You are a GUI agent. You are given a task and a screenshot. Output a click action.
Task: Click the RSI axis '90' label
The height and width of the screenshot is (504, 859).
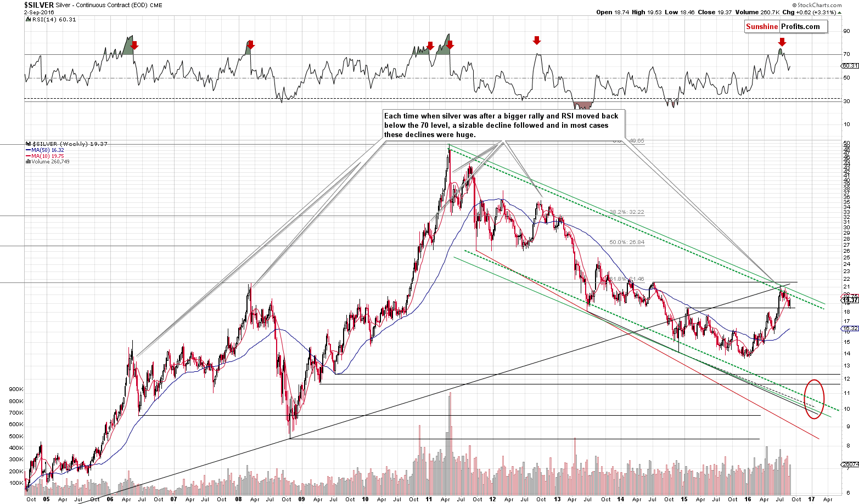[847, 31]
